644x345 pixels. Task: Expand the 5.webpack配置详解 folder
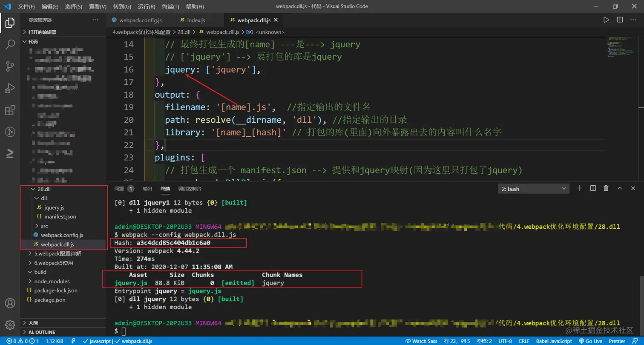click(63, 253)
